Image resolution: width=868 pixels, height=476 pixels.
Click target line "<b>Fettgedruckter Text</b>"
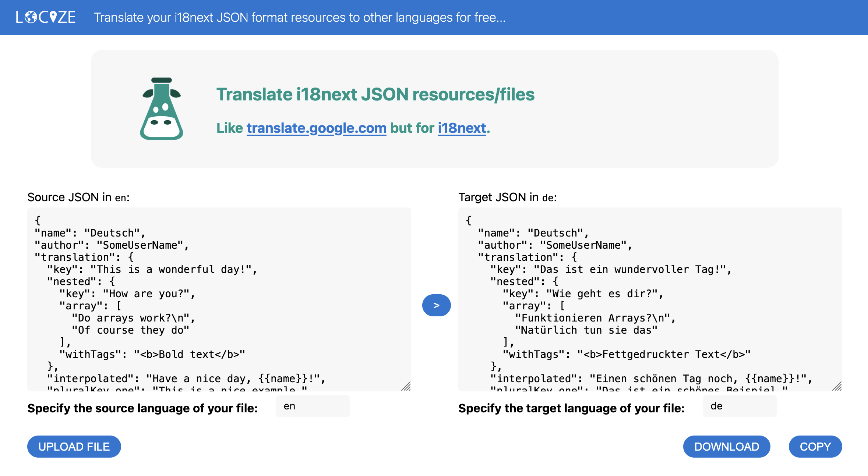tap(627, 354)
